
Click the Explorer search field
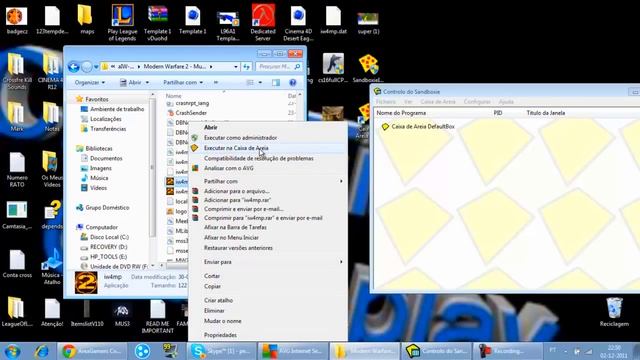(x=279, y=67)
